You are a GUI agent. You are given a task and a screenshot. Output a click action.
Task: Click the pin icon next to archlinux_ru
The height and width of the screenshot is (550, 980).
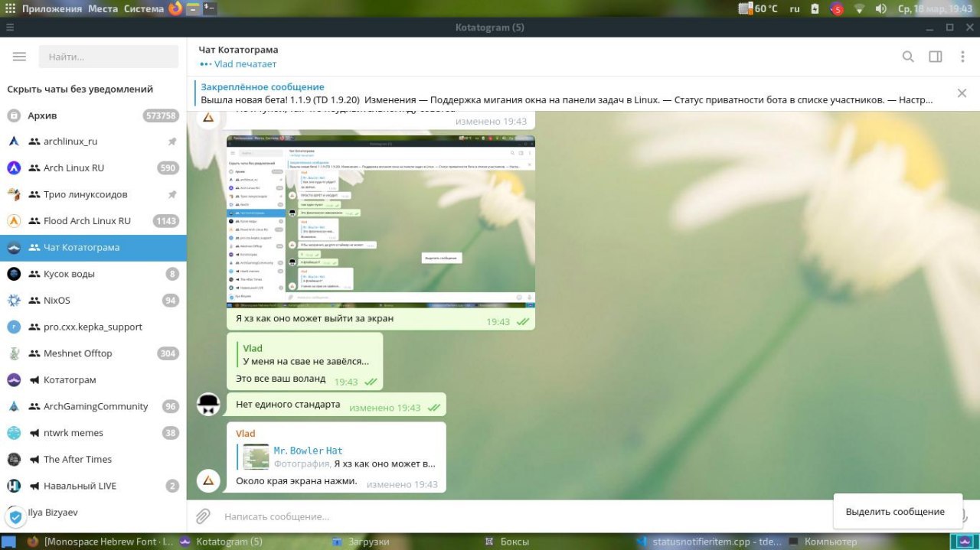click(172, 142)
